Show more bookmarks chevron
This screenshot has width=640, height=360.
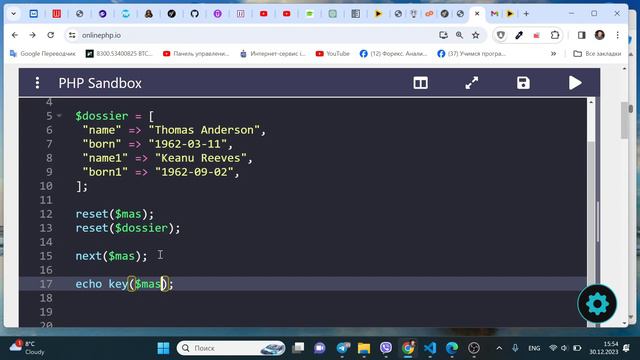tap(553, 53)
